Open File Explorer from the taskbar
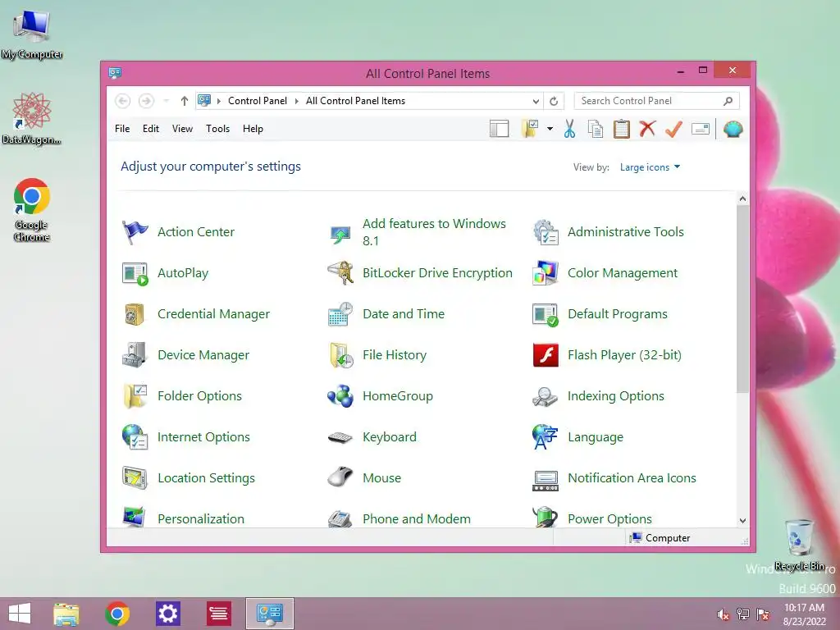The height and width of the screenshot is (630, 840). [66, 614]
